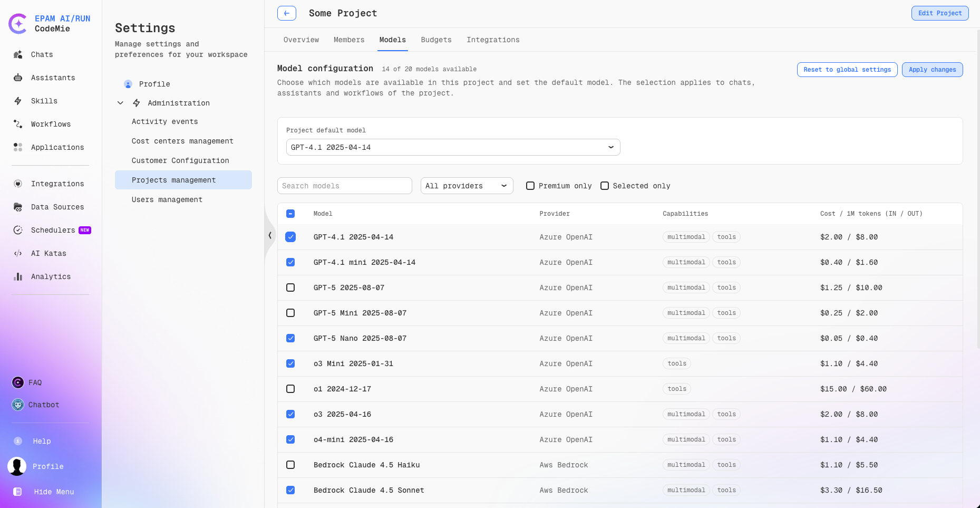Open Customer Configuration settings

[183, 160]
